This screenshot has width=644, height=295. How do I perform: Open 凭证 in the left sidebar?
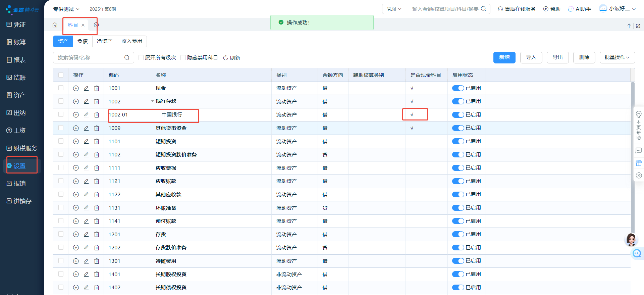pyautogui.click(x=16, y=24)
